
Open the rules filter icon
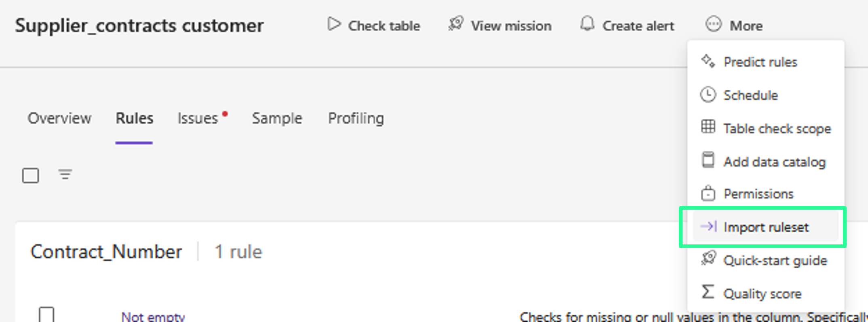pyautogui.click(x=65, y=175)
